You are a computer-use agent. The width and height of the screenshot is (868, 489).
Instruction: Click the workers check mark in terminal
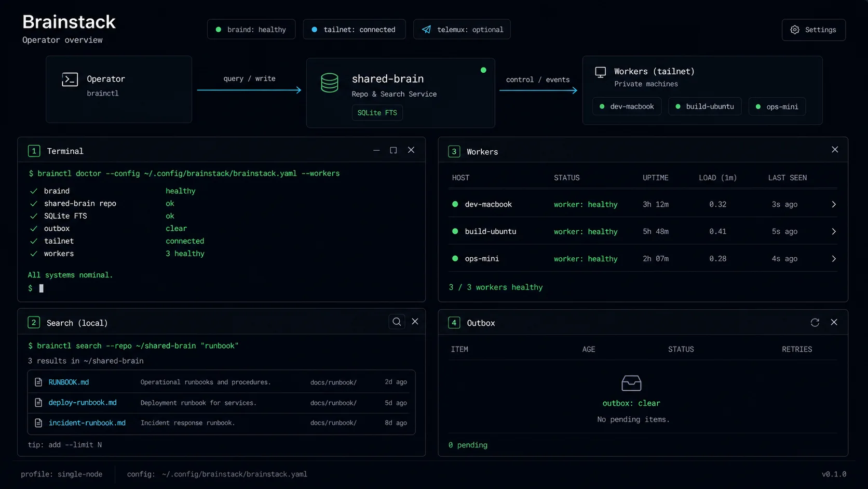(x=34, y=254)
